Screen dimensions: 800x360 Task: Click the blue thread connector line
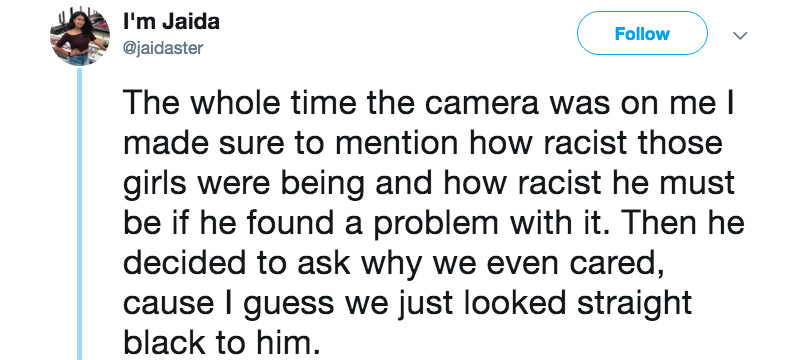80,214
